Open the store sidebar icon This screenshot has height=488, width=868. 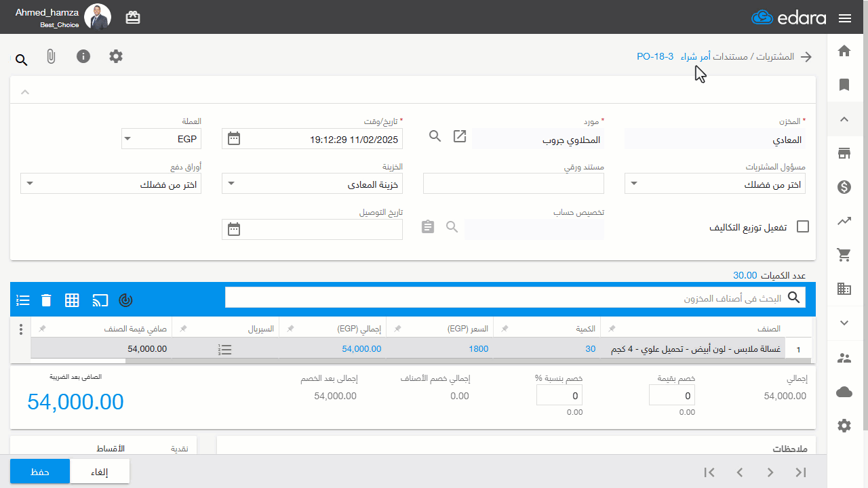tap(844, 153)
